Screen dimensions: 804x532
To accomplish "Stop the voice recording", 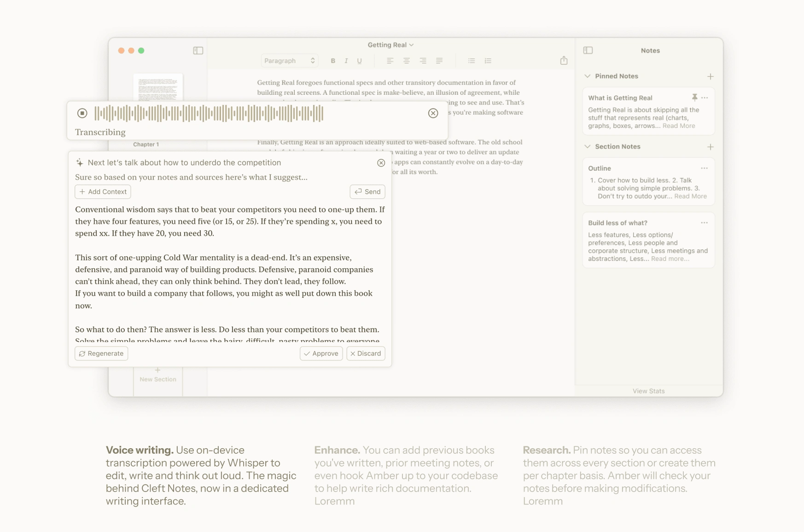I will tap(82, 113).
